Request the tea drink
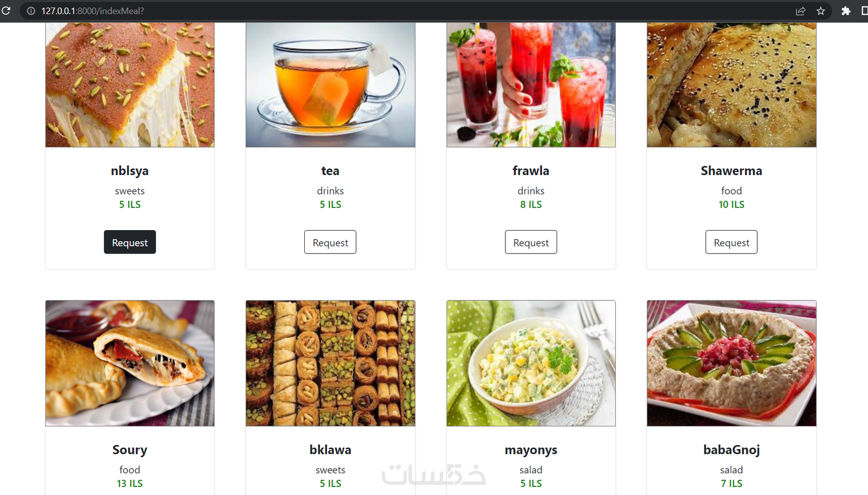This screenshot has height=495, width=868. pyautogui.click(x=330, y=242)
